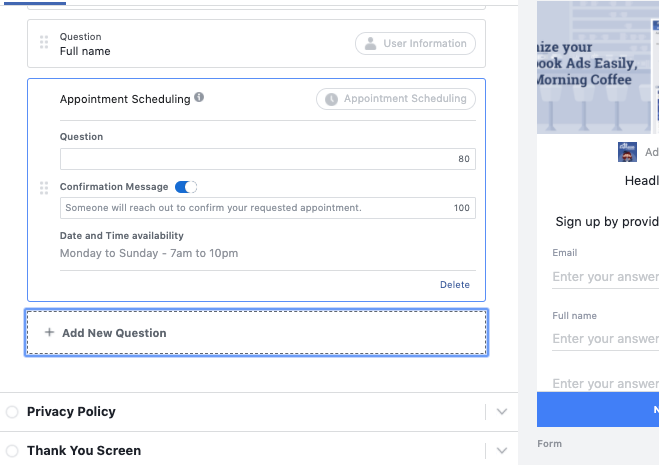
Task: Click the drag handle beside Full name question
Action: (44, 43)
